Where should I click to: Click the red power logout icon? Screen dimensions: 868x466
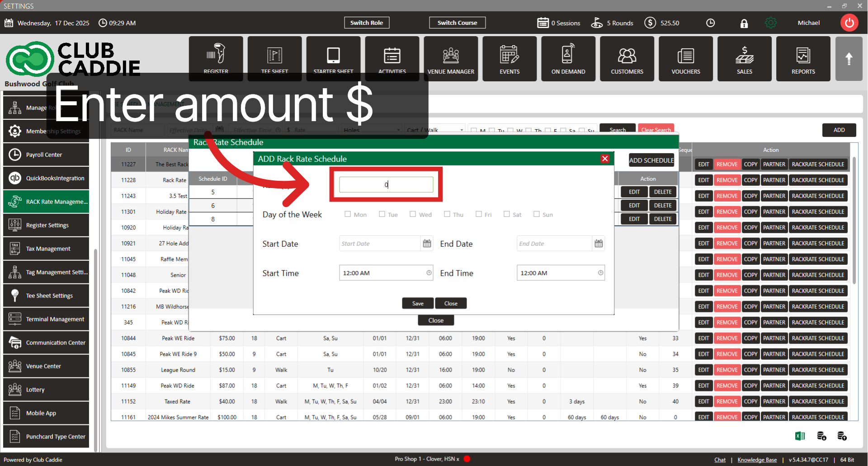coord(849,23)
